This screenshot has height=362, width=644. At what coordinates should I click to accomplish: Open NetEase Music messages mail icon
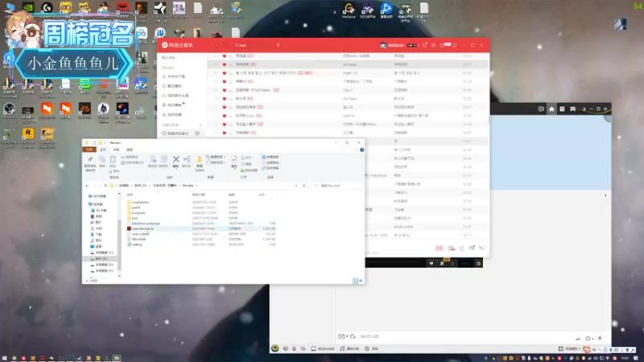point(443,45)
